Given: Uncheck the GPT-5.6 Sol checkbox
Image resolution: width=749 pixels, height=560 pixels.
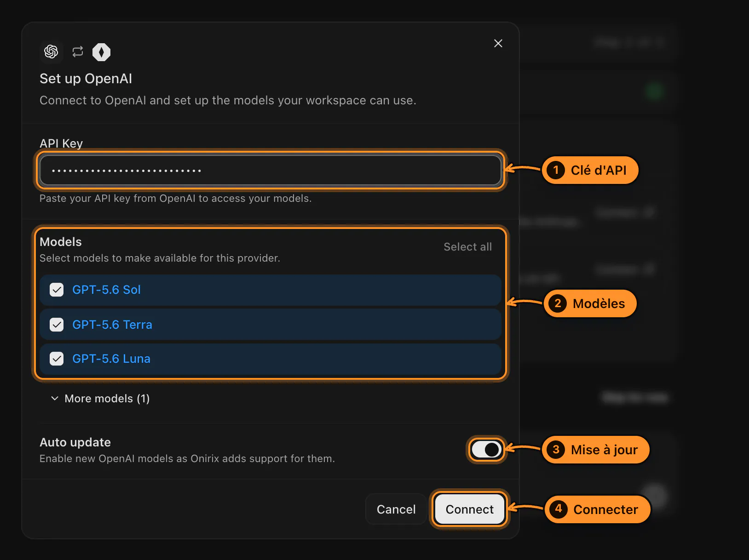Looking at the screenshot, I should pos(57,290).
